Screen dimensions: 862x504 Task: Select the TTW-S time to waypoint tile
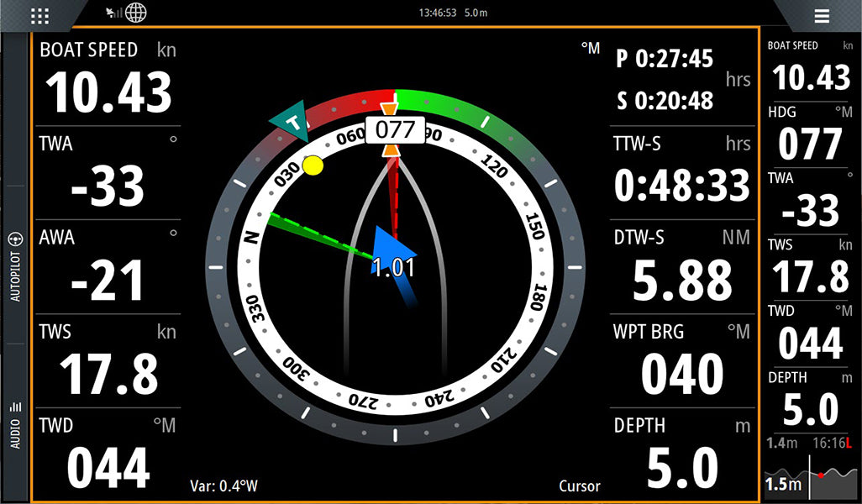click(x=681, y=174)
